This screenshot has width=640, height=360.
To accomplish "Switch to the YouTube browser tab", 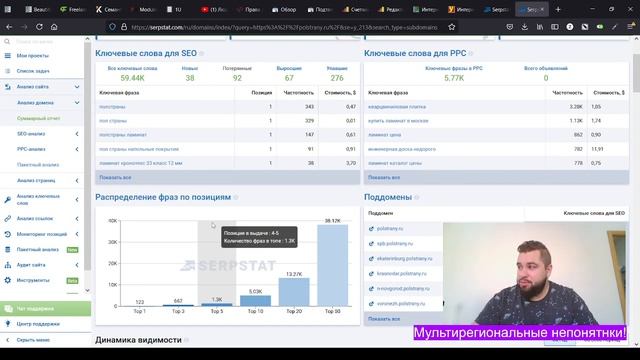I will pos(213,9).
